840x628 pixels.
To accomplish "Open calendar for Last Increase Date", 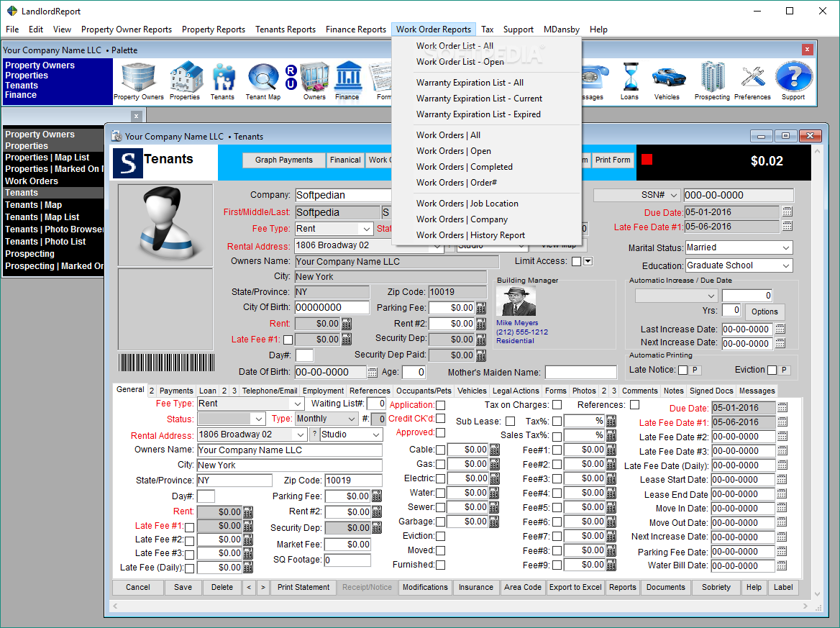I will tap(780, 329).
